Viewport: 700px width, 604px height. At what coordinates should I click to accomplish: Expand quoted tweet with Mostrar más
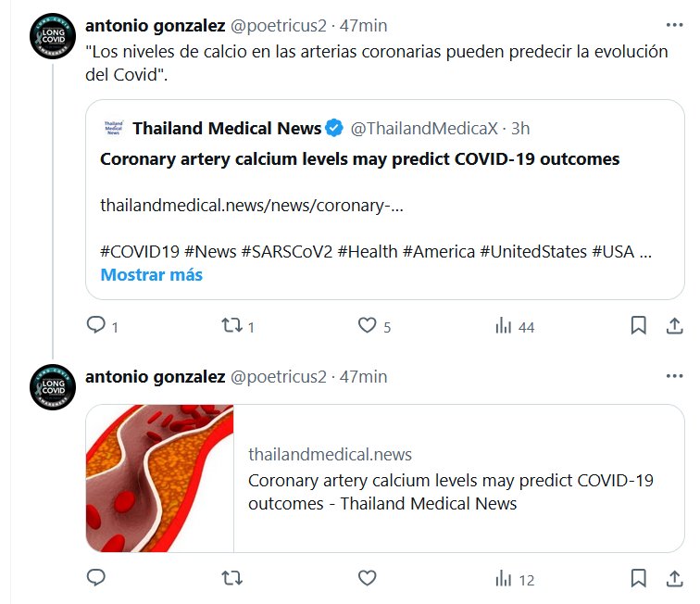click(151, 275)
